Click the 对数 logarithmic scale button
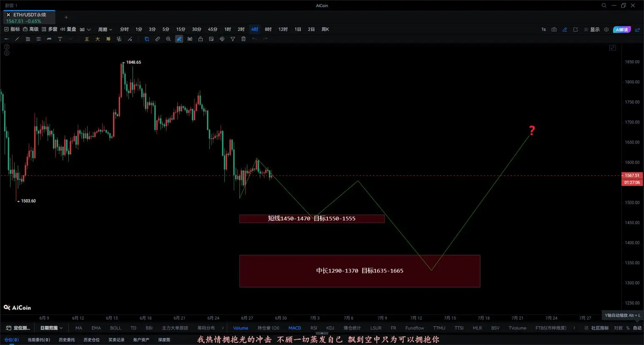This screenshot has height=345, width=644. (618, 328)
